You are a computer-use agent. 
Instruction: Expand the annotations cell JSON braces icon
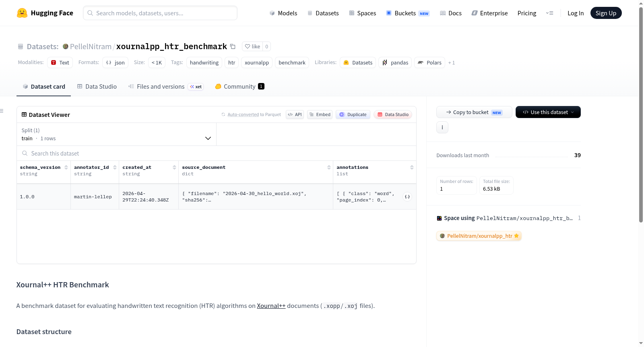pyautogui.click(x=407, y=197)
